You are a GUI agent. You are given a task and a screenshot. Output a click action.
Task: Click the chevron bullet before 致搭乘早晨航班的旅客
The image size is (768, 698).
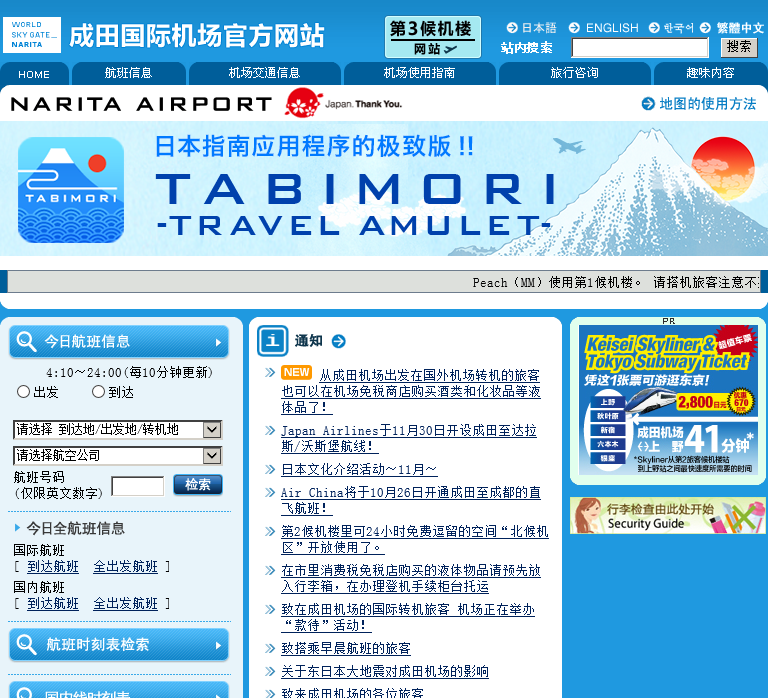[270, 649]
